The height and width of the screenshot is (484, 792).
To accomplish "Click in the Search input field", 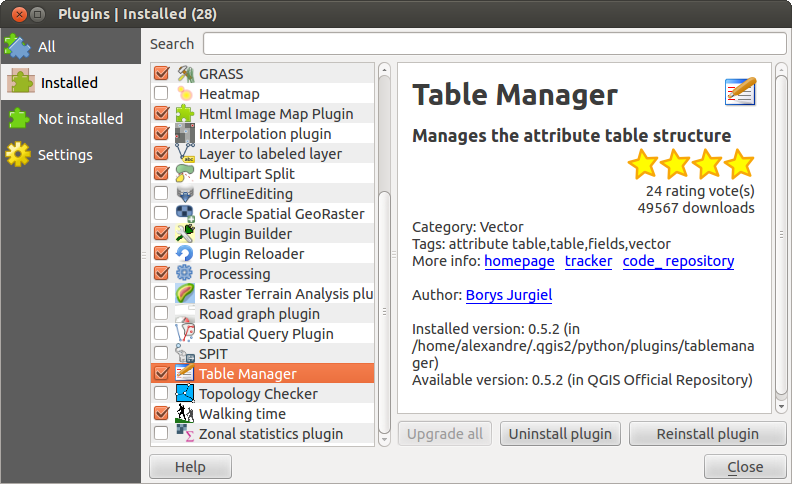I will click(x=494, y=44).
